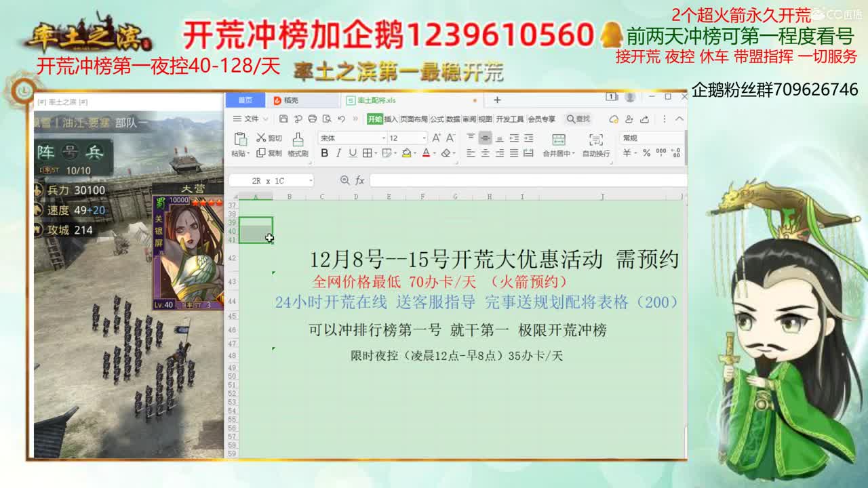Collapse the ribbon with chevron arrow
The width and height of the screenshot is (868, 488).
679,119
